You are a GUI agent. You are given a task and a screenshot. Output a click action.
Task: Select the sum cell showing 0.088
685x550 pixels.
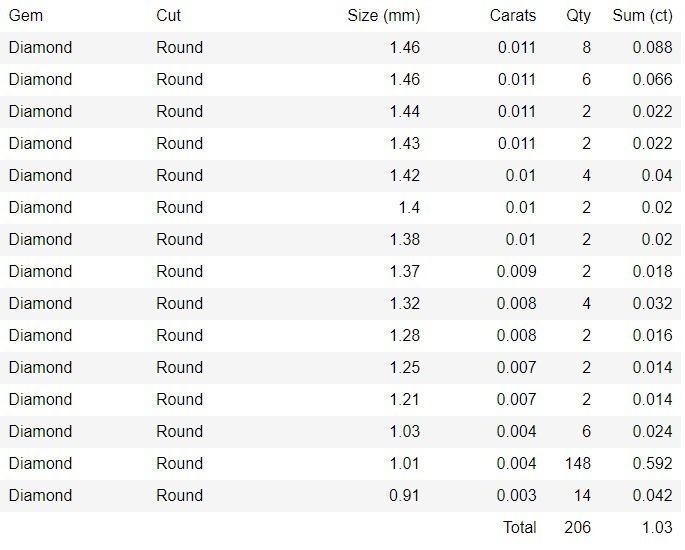[652, 47]
